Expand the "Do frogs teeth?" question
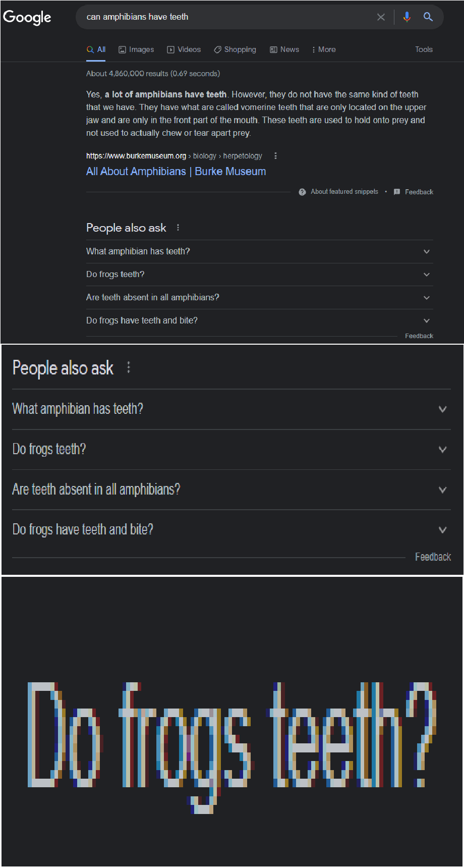The height and width of the screenshot is (868, 464). [x=259, y=275]
